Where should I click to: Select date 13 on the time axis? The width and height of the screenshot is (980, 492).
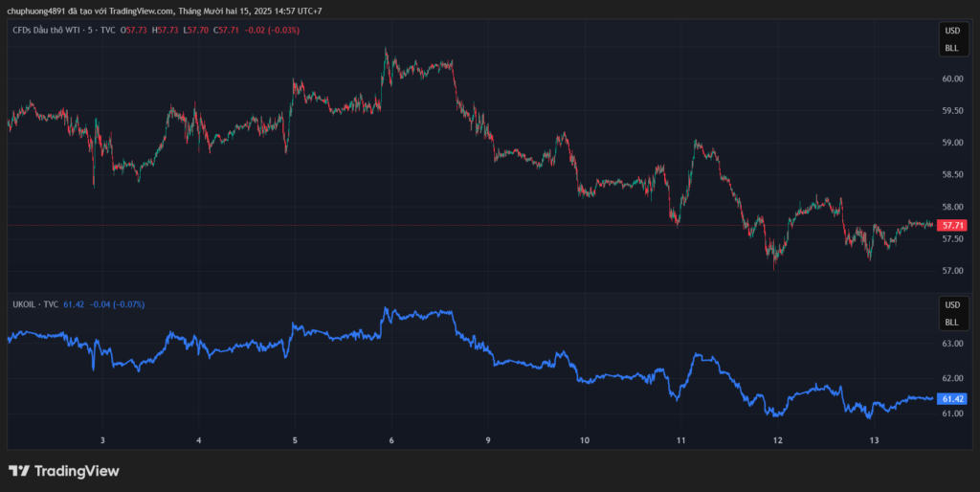click(x=874, y=440)
